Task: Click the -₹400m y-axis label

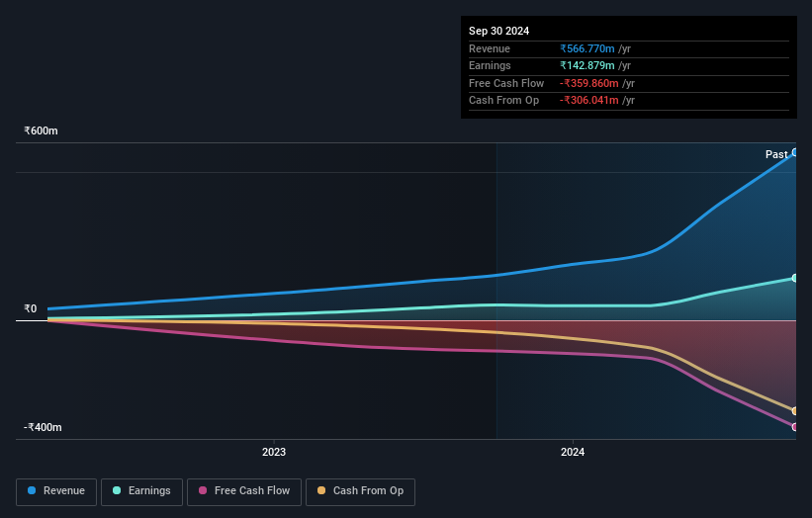Action: point(43,427)
